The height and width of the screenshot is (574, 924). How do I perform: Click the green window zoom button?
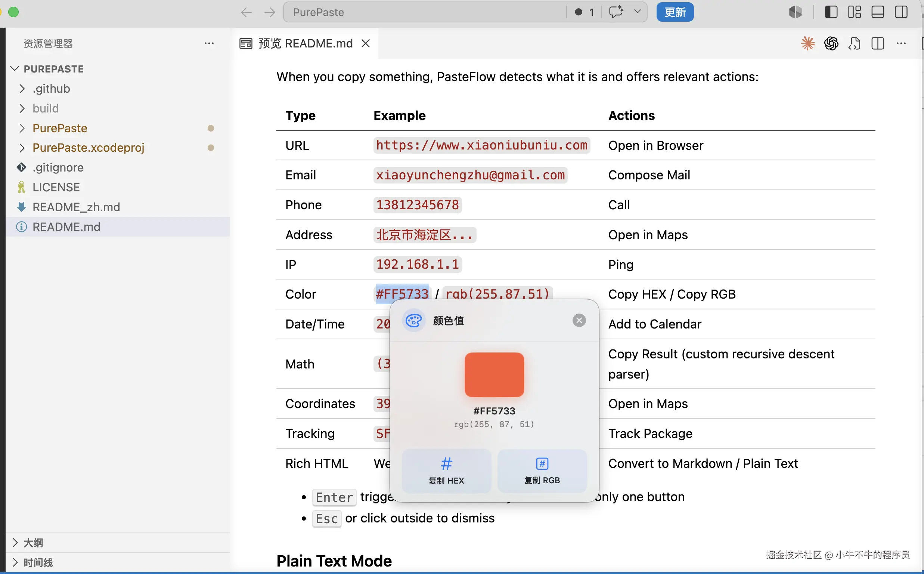click(x=13, y=12)
